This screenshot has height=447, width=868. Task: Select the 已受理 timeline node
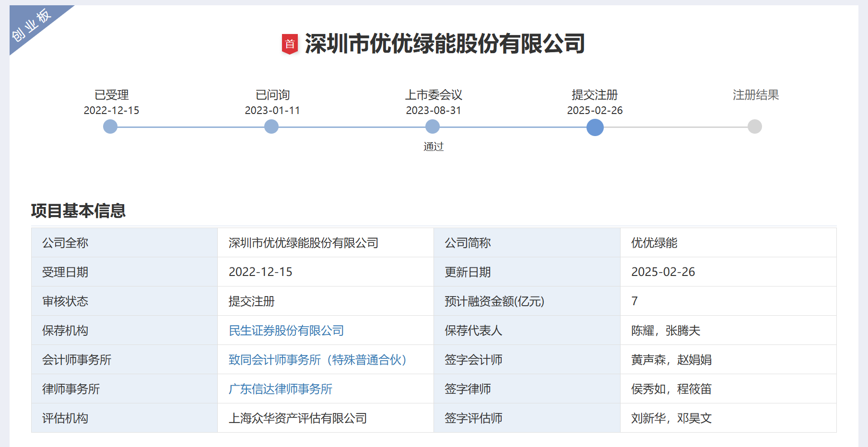110,127
